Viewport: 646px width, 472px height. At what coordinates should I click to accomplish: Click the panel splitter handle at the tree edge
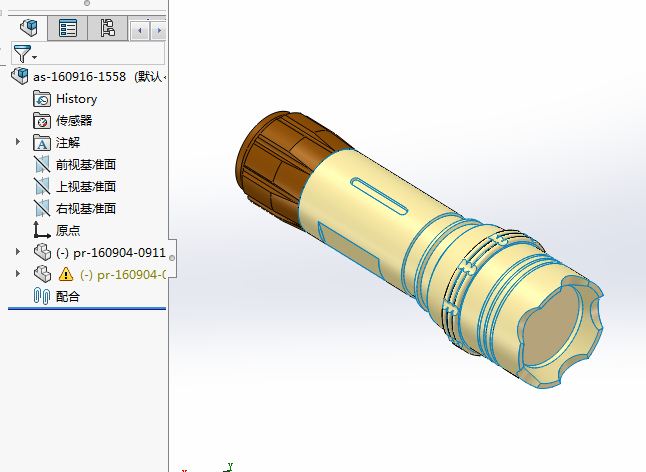172,258
